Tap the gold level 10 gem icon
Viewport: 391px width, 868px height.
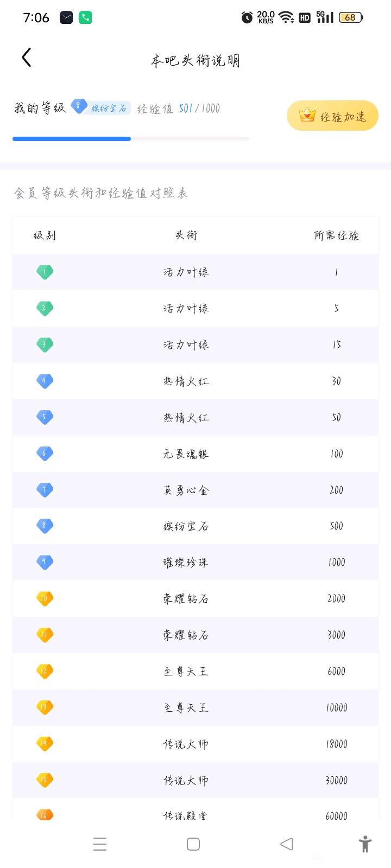(45, 598)
